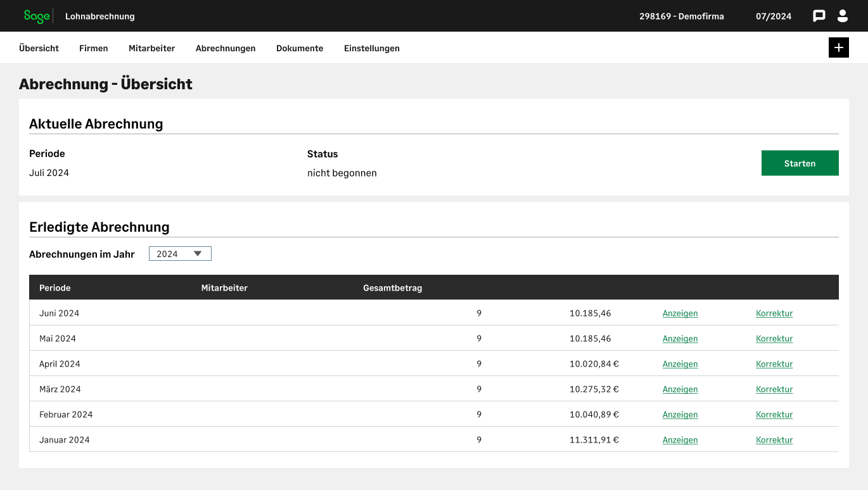Screen dimensions: 868x490
Task: Show the Juni 2024 payroll via Anzeigen
Action: [680, 313]
